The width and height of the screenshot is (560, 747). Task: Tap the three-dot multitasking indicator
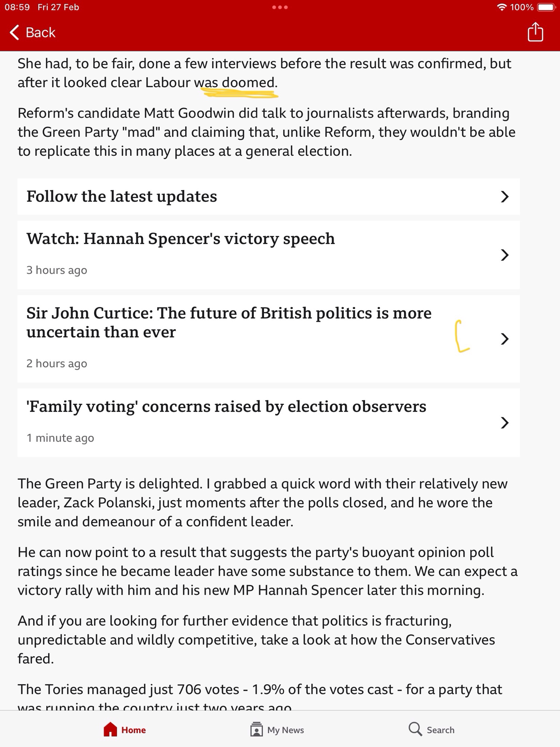[280, 7]
